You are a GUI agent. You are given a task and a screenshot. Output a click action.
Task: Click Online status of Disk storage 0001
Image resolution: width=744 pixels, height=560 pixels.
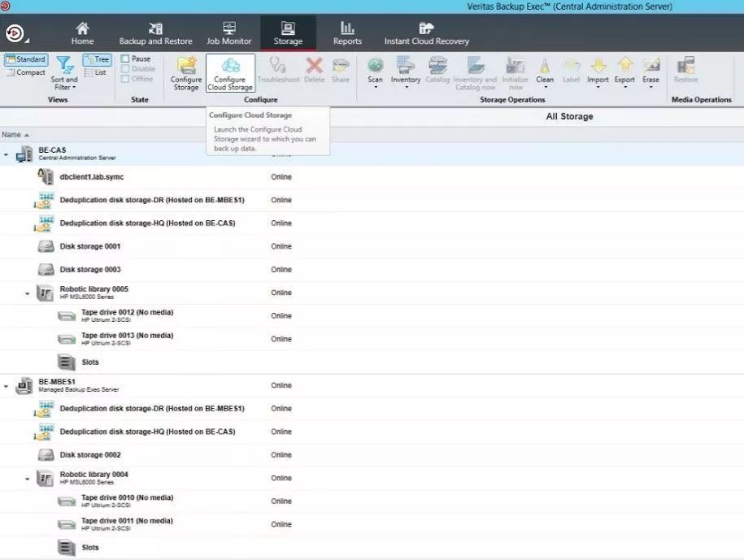click(281, 246)
